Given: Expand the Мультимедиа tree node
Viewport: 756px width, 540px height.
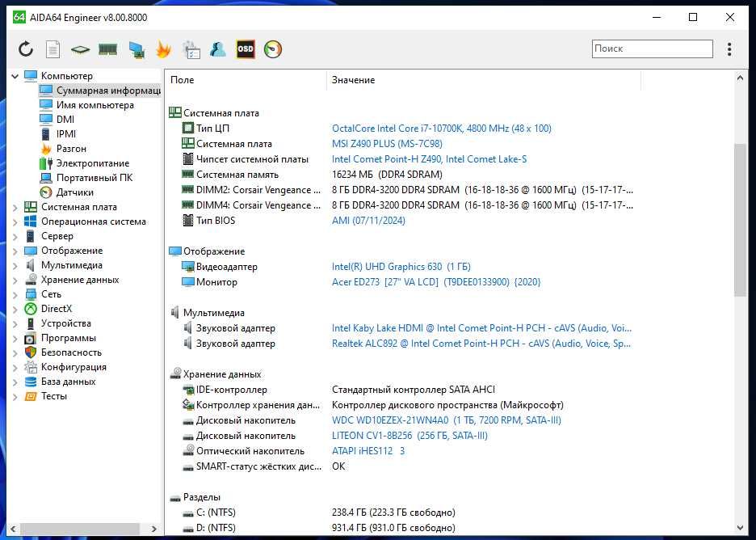Looking at the screenshot, I should coord(15,265).
